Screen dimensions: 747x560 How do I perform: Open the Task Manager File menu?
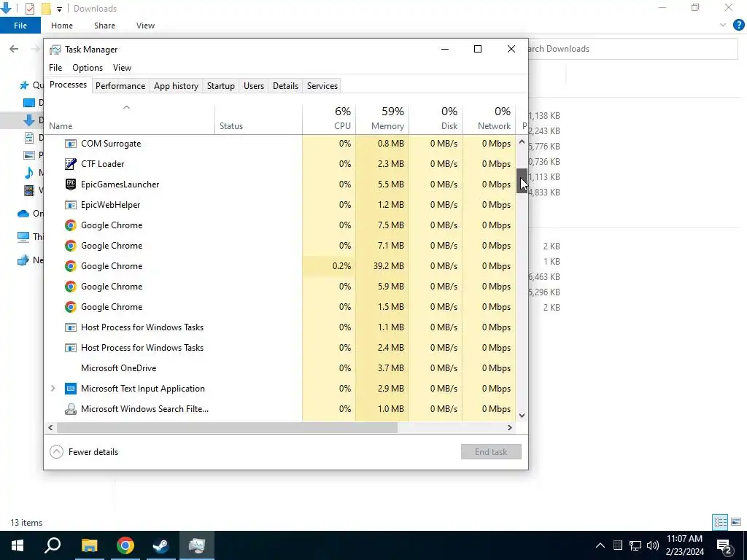tap(55, 68)
